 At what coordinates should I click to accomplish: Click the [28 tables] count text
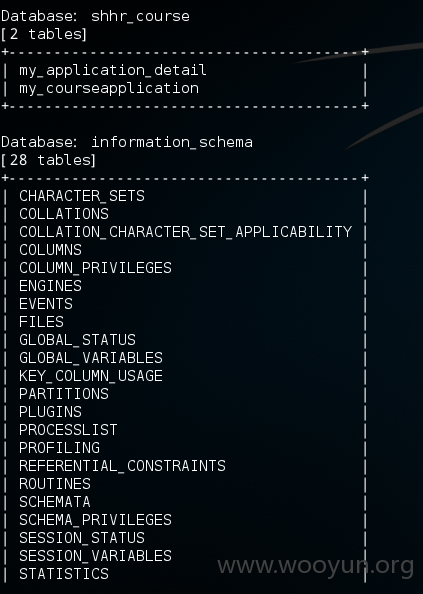(x=48, y=160)
